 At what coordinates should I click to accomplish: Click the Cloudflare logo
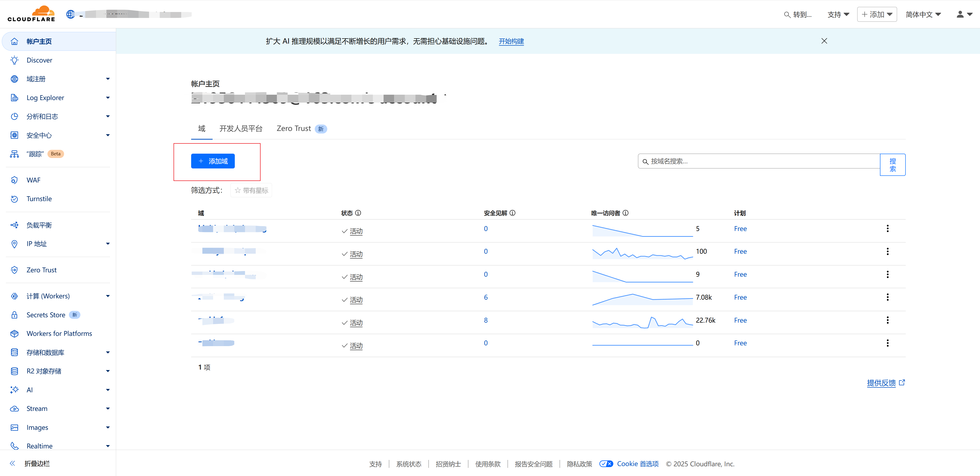pyautogui.click(x=31, y=14)
